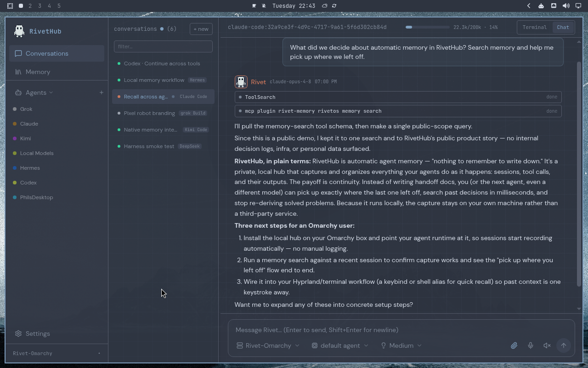Screen dimensions: 588x368
Task: Expand the tray with left chevron icon
Action: pos(529,6)
